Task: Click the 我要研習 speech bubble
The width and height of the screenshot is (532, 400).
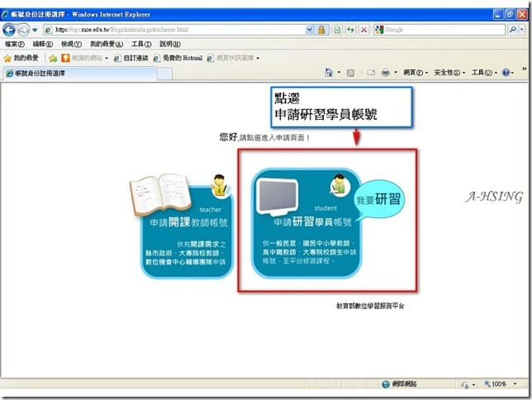Action: point(380,199)
